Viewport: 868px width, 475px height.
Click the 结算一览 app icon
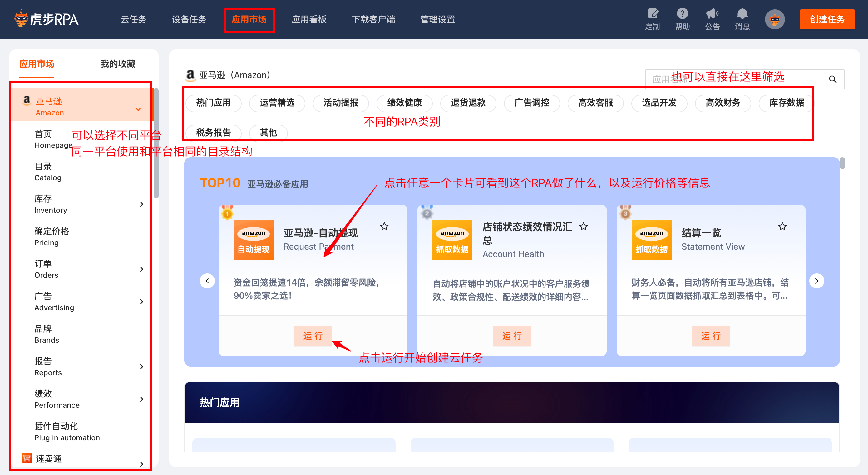pos(651,239)
